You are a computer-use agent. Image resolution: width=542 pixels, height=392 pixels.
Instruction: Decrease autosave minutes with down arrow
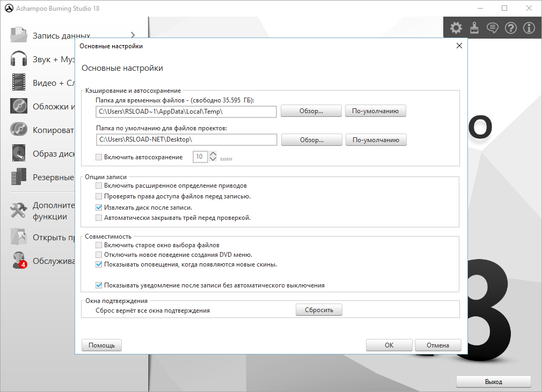click(213, 160)
